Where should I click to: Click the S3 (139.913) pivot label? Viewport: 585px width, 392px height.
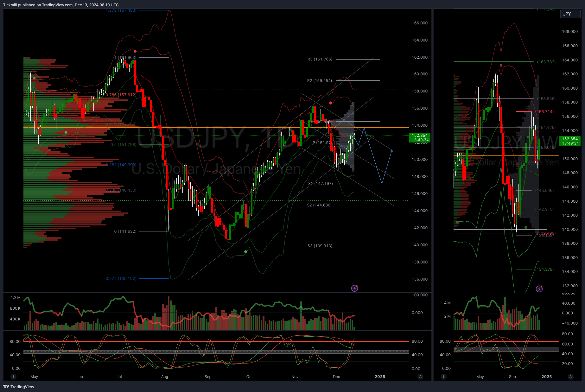point(320,246)
